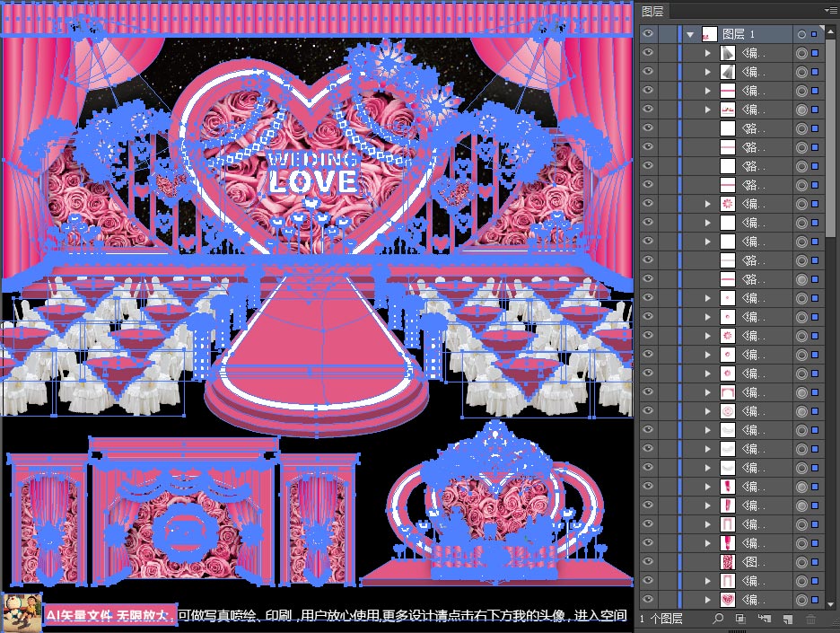
Task: Expand group between <图.. and heart rows
Action: (708, 581)
